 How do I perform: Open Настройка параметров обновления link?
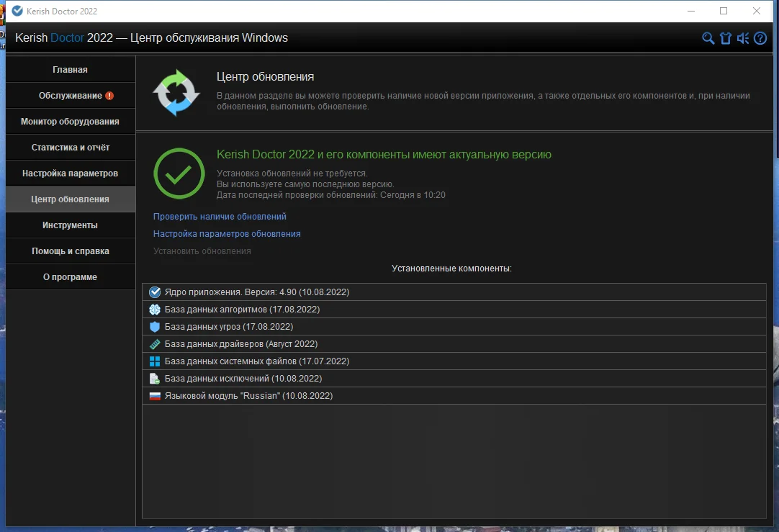point(227,234)
